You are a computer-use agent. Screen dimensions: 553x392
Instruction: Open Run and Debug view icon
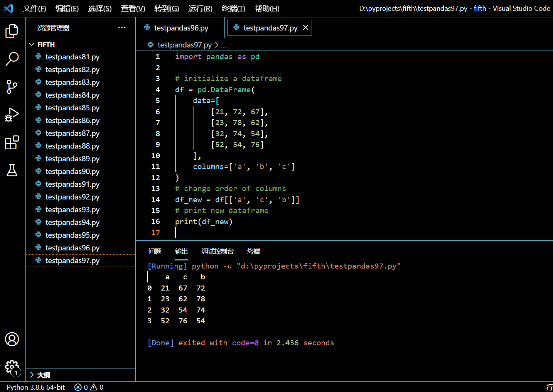click(x=12, y=115)
